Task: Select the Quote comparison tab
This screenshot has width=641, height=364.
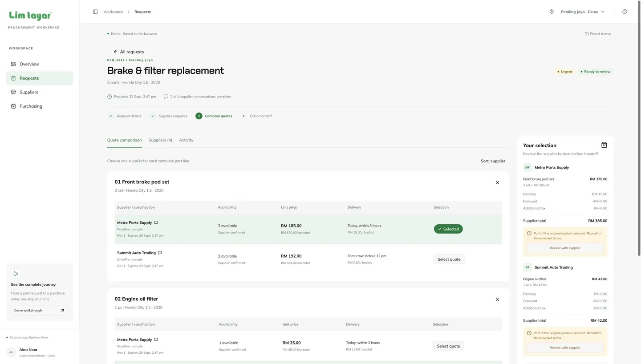Action: coord(124,140)
